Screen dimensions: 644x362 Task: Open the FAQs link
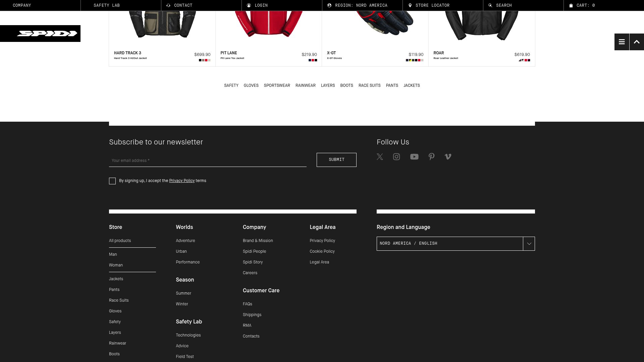pos(247,304)
